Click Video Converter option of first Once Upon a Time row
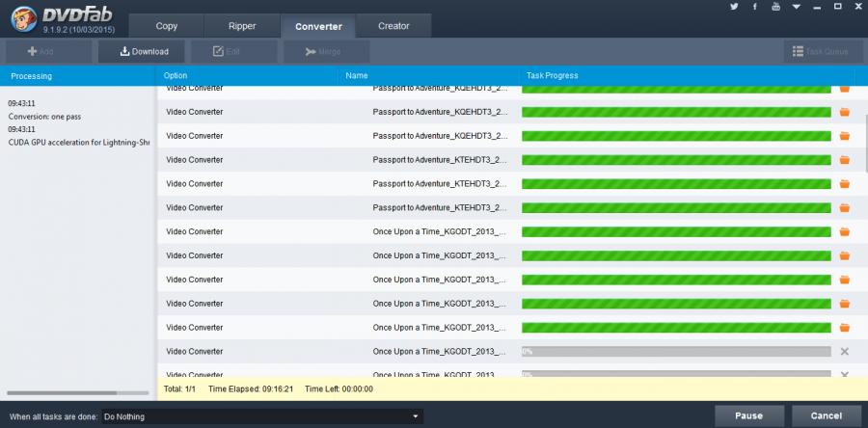868x428 pixels. pyautogui.click(x=194, y=231)
